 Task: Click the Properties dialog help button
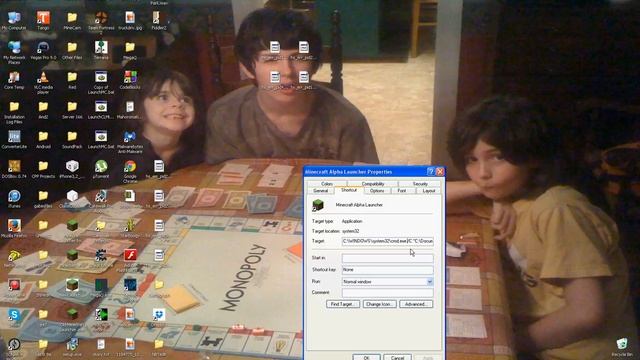click(x=431, y=172)
